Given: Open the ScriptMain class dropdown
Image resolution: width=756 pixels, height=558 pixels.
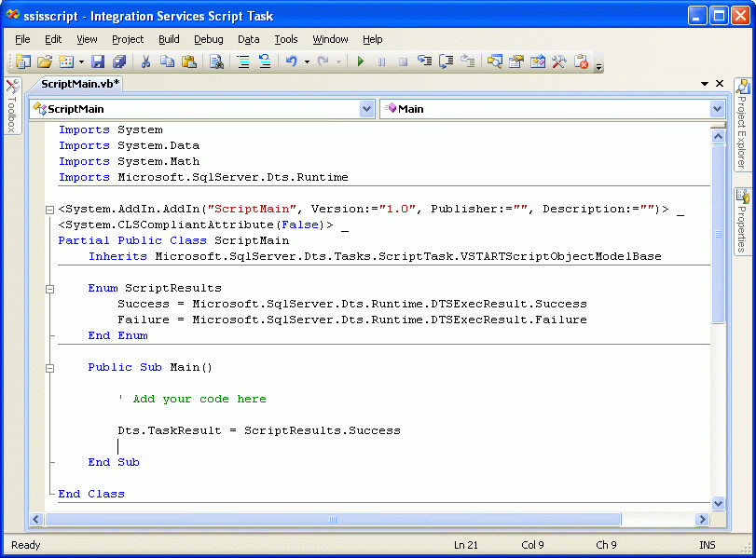Looking at the screenshot, I should coord(366,109).
